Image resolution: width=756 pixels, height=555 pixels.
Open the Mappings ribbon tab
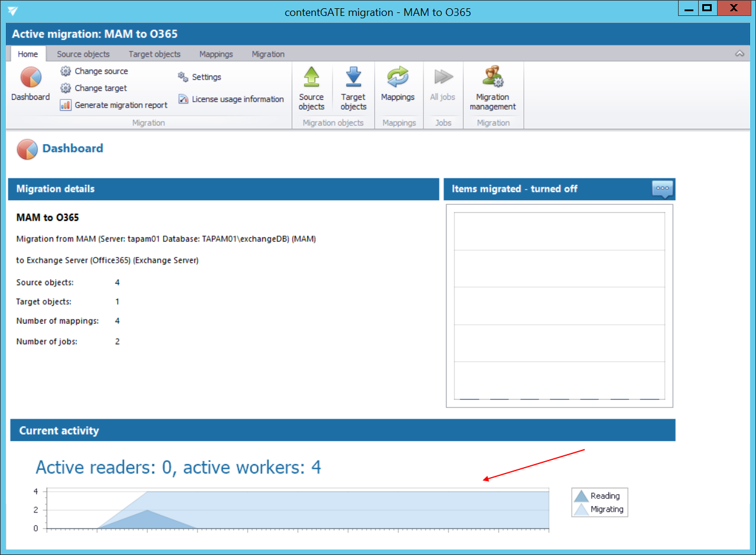(216, 54)
